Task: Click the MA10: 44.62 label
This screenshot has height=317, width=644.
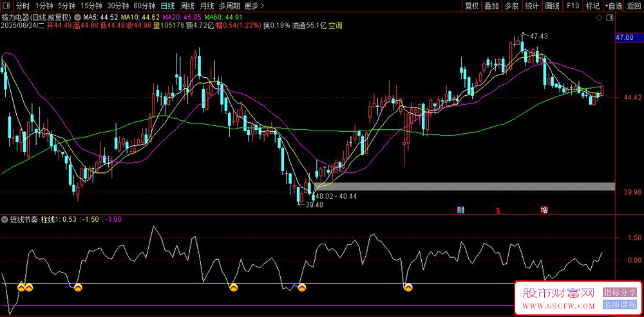Action: click(x=140, y=17)
